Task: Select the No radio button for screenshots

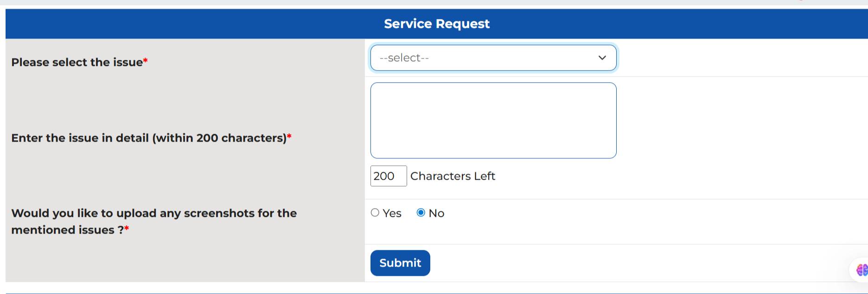Action: coord(421,213)
